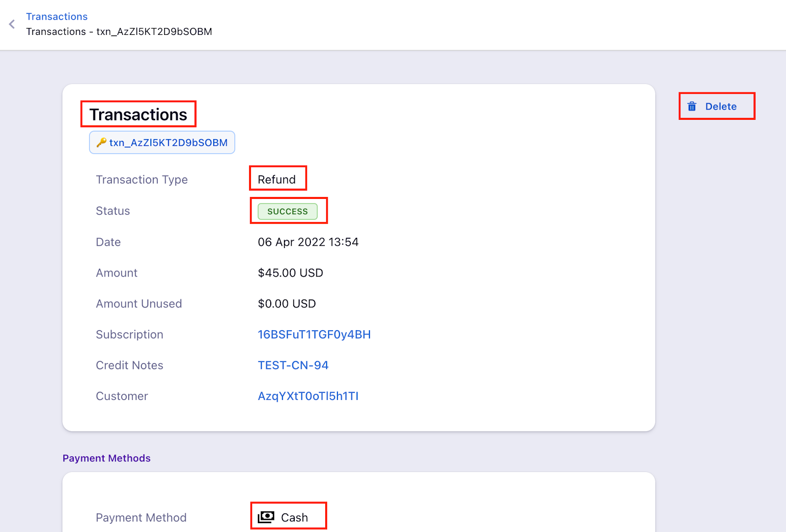This screenshot has height=532, width=786.
Task: Open the Transactions breadcrumb link
Action: coord(56,17)
